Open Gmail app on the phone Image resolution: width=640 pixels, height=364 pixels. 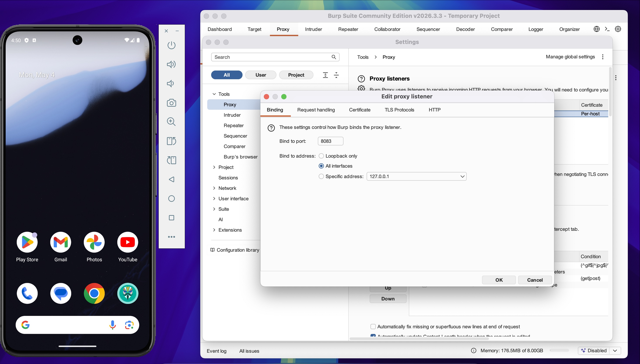tap(61, 242)
